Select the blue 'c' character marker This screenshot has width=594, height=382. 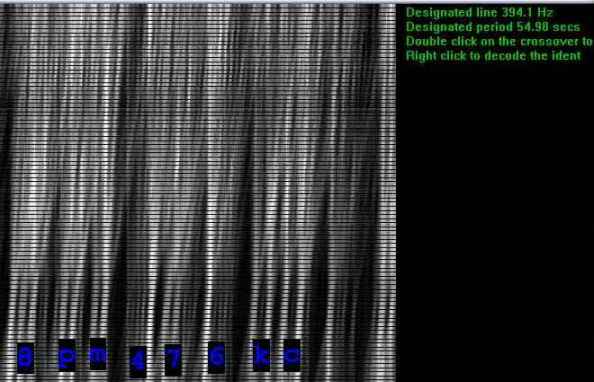pos(292,355)
